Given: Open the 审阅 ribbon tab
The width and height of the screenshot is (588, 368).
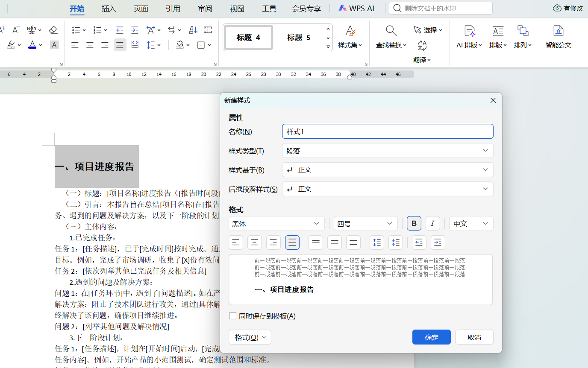Looking at the screenshot, I should [205, 9].
